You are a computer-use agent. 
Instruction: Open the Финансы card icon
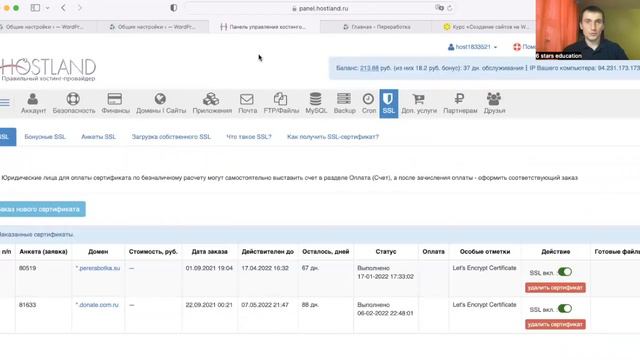click(x=115, y=99)
